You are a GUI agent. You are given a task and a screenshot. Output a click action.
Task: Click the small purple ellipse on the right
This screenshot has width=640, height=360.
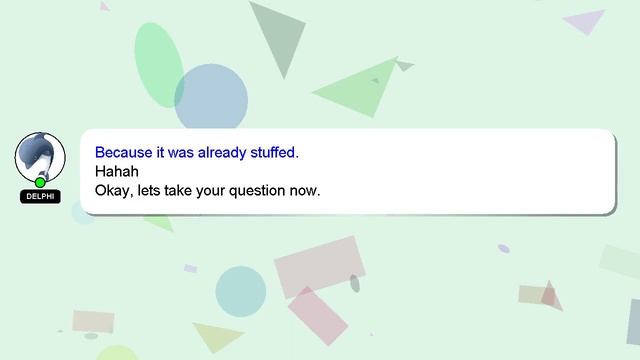pyautogui.click(x=504, y=249)
